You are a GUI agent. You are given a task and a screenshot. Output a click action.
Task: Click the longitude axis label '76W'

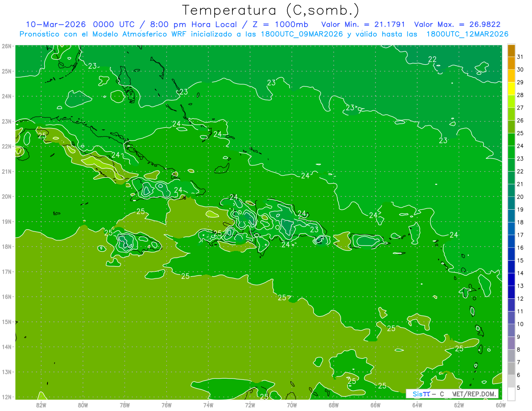[x=167, y=405]
